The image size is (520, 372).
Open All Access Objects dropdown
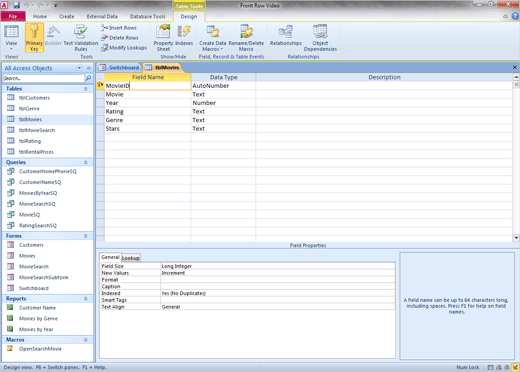click(80, 68)
